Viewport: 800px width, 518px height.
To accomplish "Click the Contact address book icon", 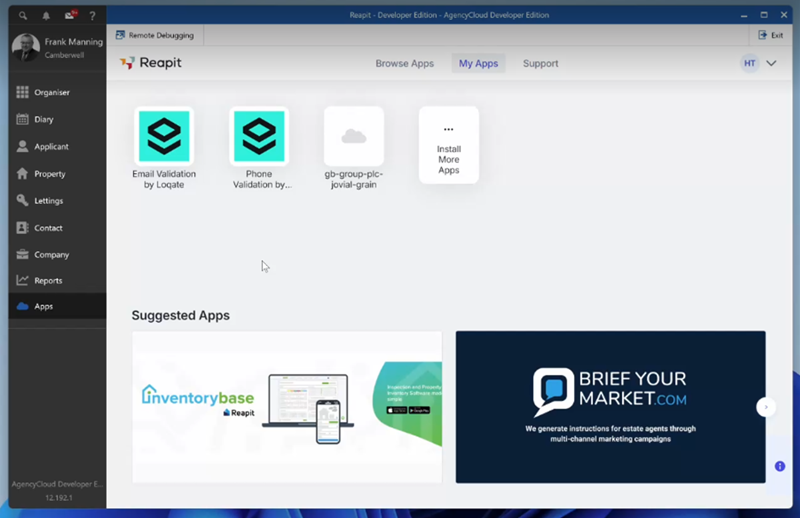I will pos(22,227).
